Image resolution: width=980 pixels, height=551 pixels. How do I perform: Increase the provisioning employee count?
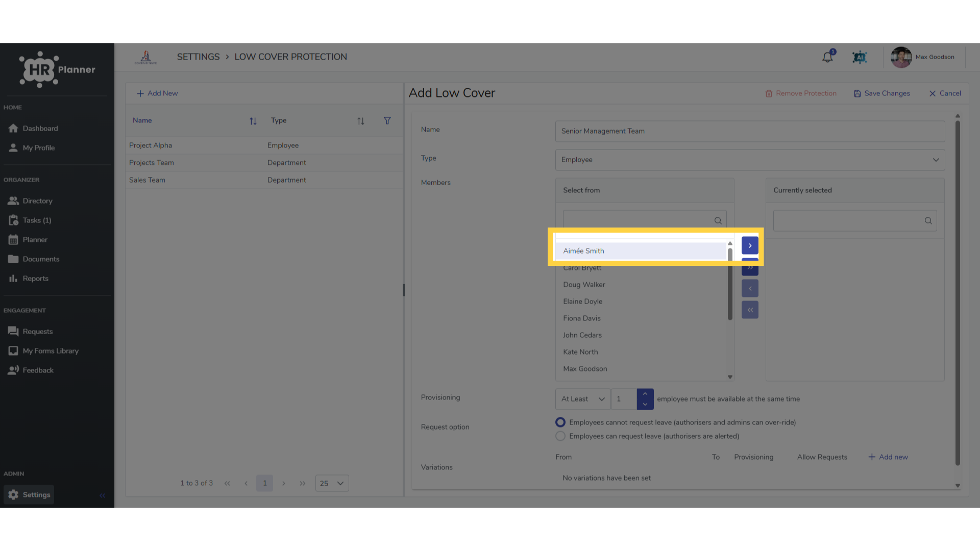(645, 394)
